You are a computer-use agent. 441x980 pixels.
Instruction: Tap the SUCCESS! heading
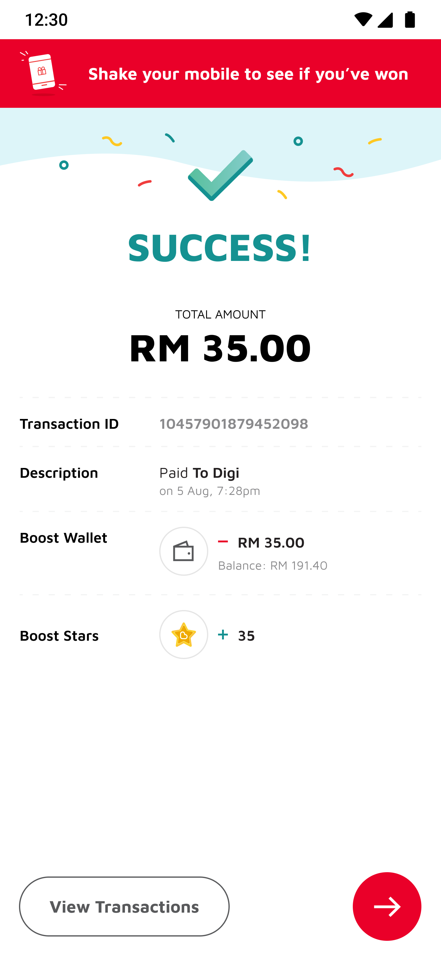(220, 247)
